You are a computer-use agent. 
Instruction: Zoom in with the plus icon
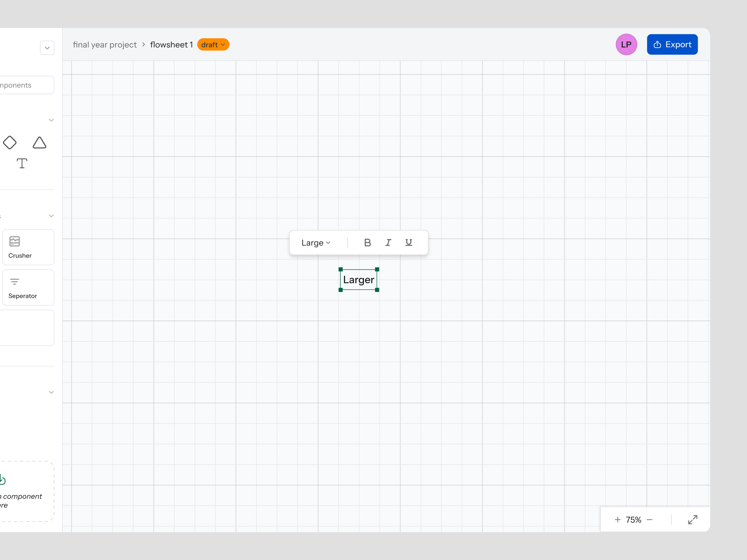(618, 519)
